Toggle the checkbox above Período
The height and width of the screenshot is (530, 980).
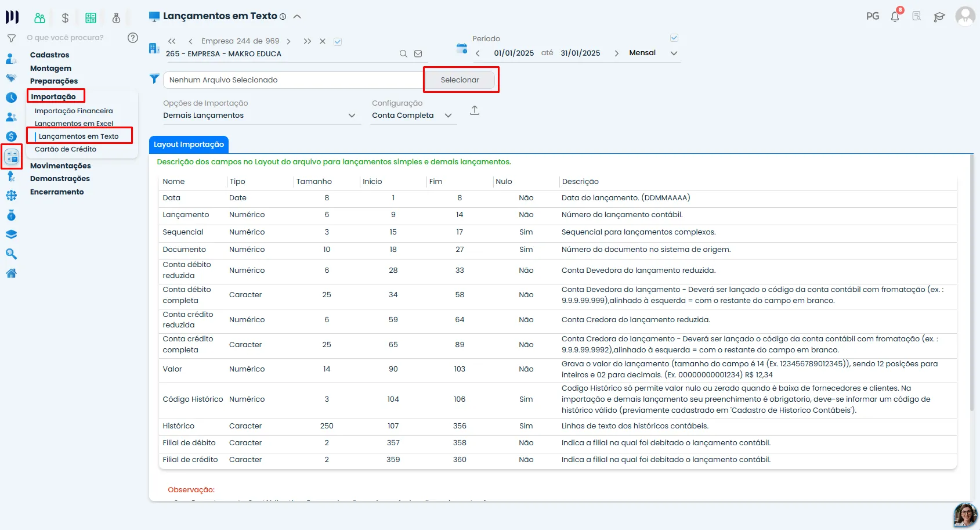click(674, 38)
